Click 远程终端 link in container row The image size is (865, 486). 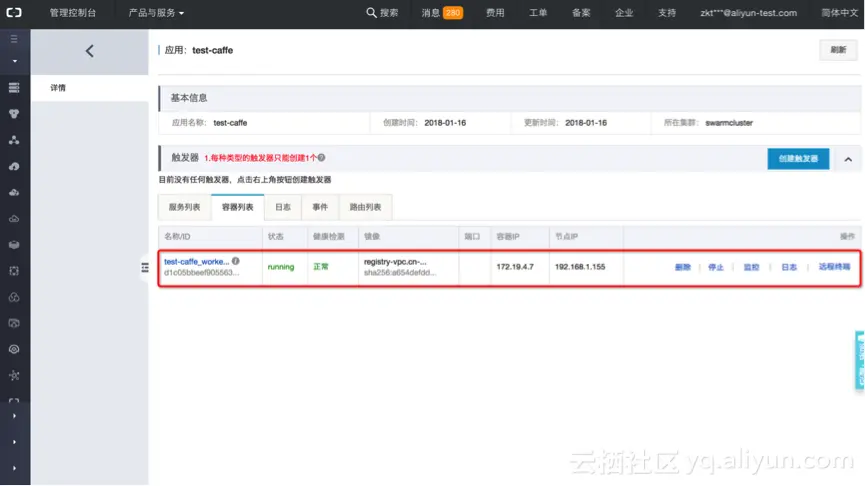point(834,267)
